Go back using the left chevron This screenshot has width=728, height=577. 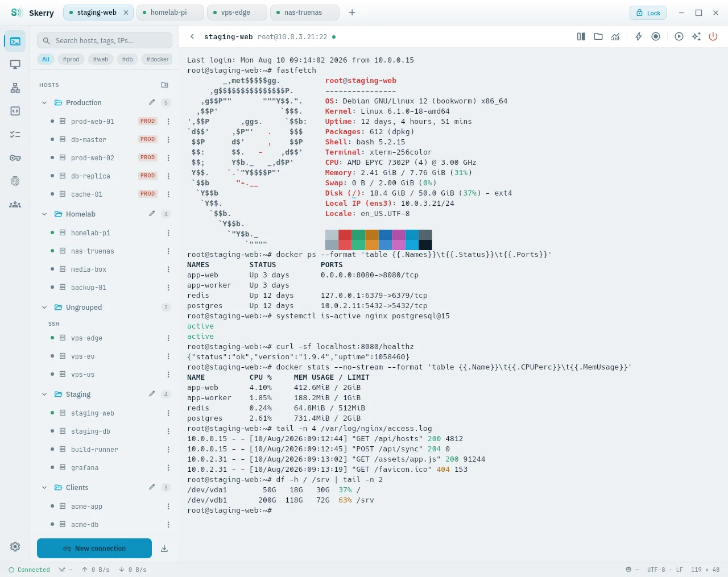click(192, 36)
